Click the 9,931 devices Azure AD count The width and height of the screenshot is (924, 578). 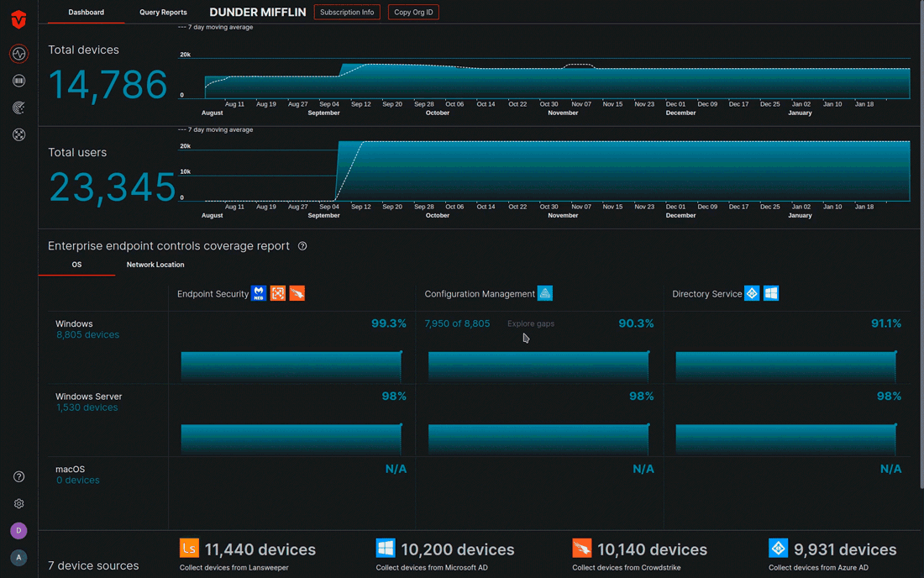(x=845, y=549)
